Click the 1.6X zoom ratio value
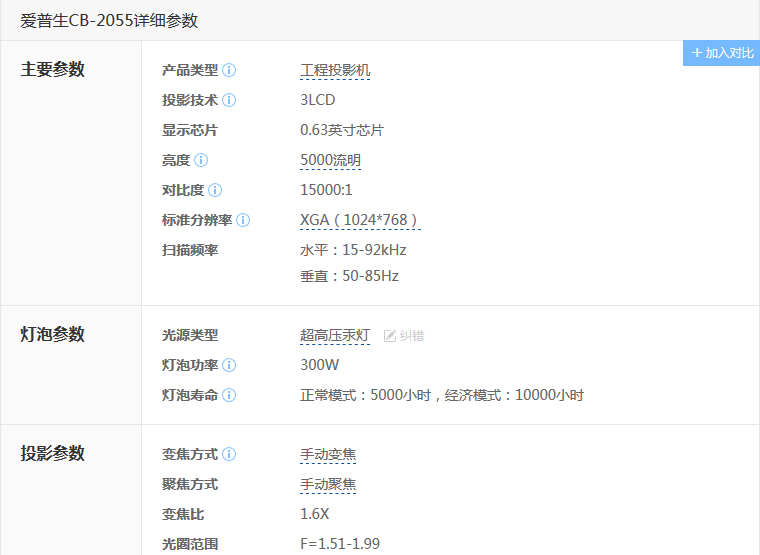This screenshot has width=760, height=555. (315, 514)
